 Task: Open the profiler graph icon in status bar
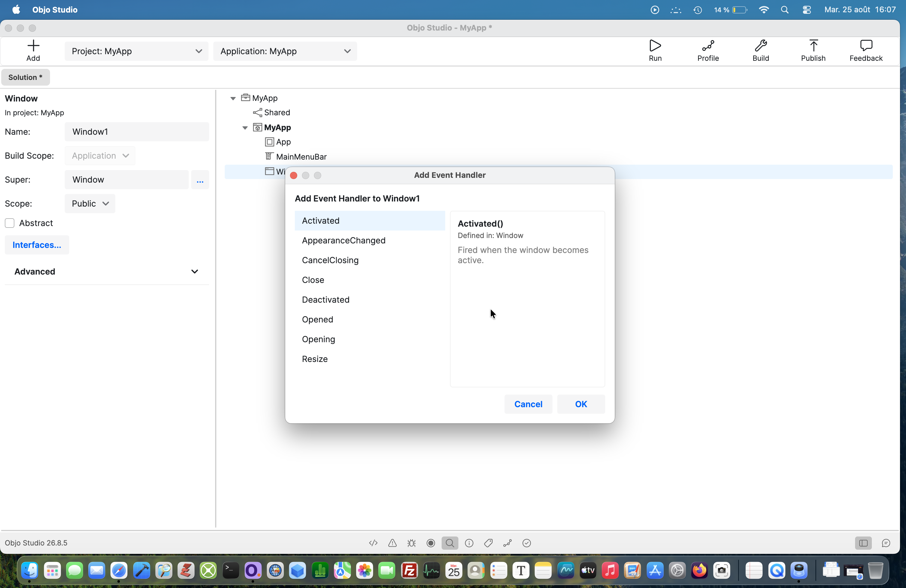(508, 543)
